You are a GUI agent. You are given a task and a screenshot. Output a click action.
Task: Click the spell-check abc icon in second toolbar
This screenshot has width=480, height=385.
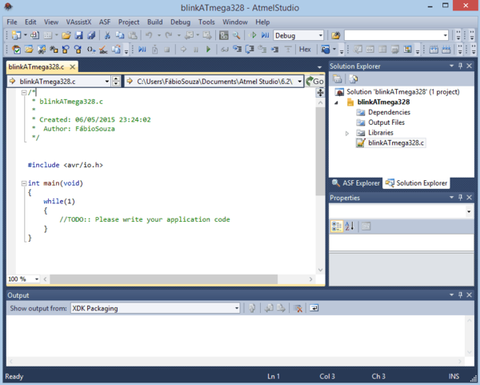click(x=103, y=49)
